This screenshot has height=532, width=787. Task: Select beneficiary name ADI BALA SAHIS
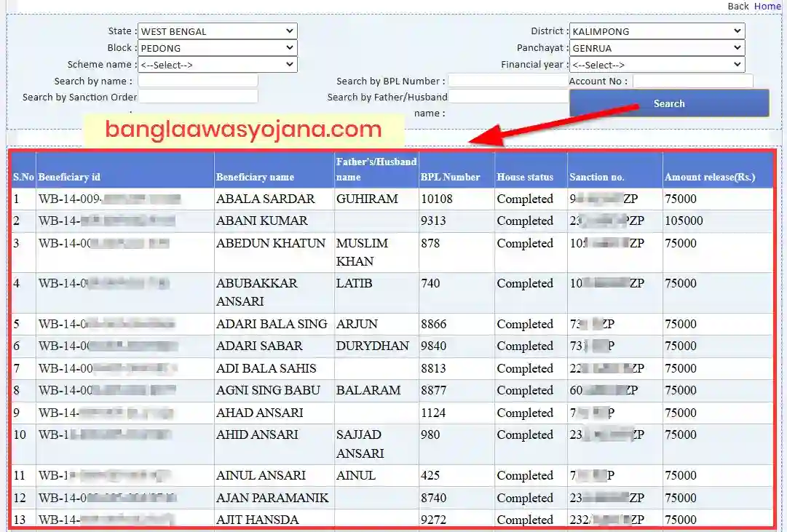[266, 368]
